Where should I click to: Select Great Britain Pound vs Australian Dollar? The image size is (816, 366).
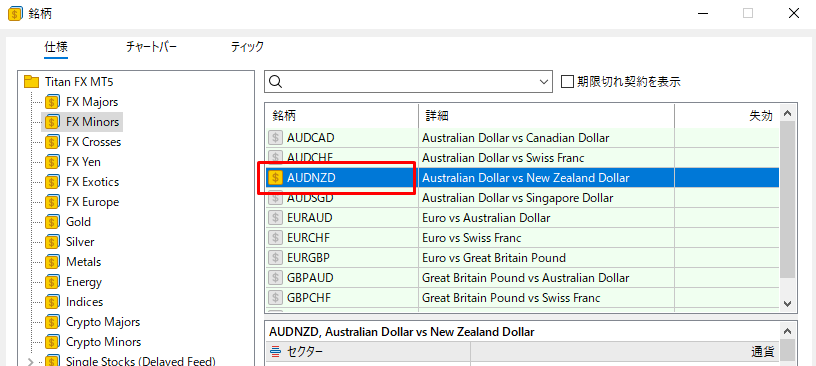pos(526,278)
